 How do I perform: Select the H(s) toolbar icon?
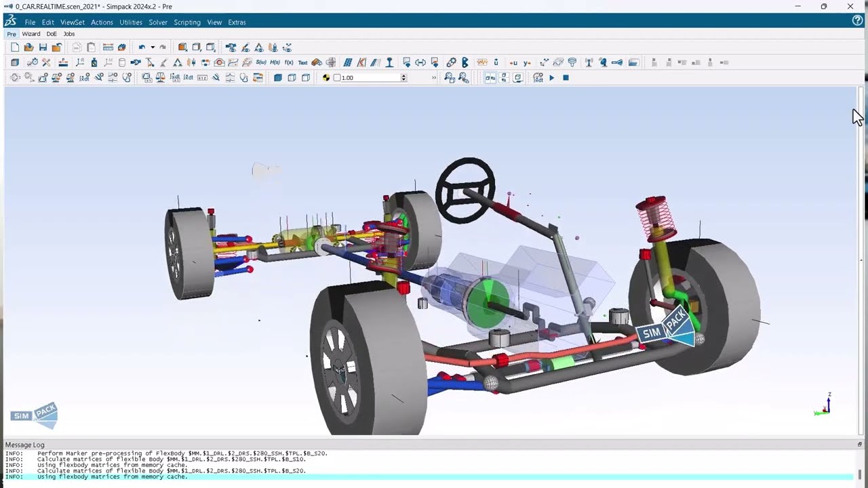[x=275, y=62]
